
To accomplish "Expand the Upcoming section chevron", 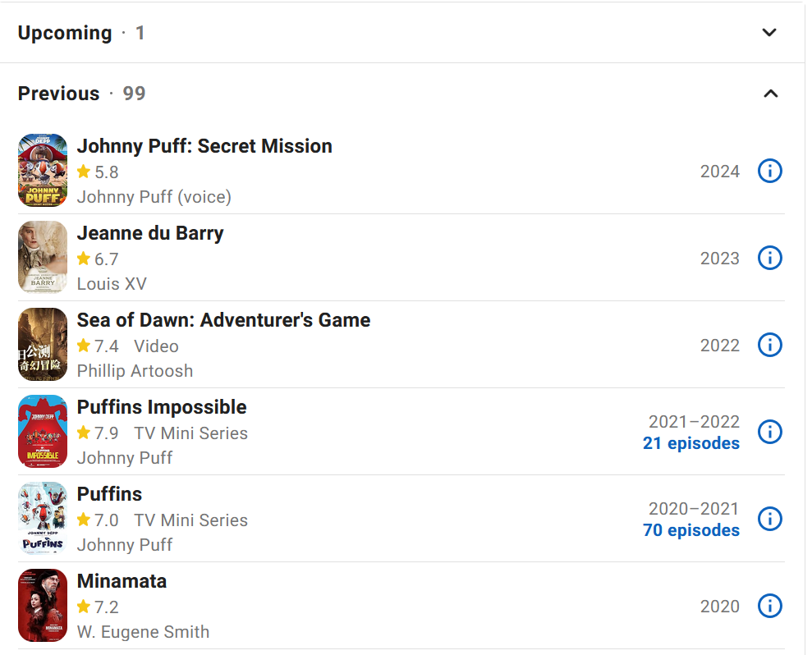I will point(769,33).
